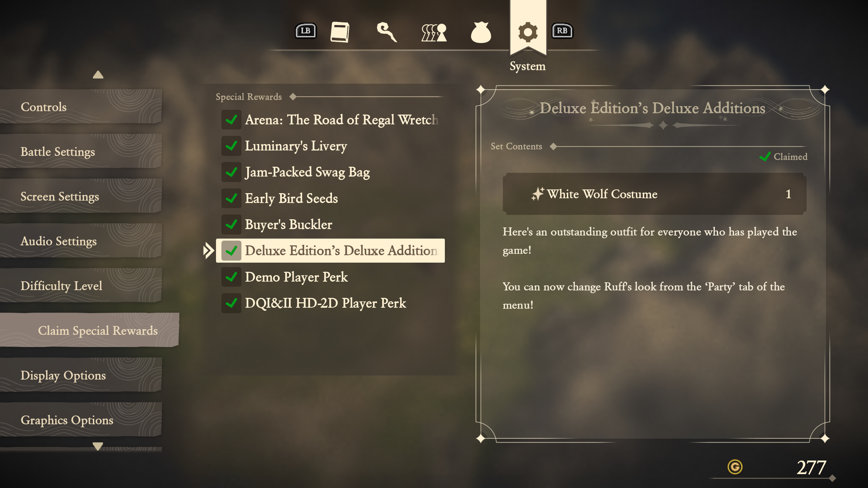Click the down arrow below Graphics Options
This screenshot has width=868, height=488.
click(98, 446)
